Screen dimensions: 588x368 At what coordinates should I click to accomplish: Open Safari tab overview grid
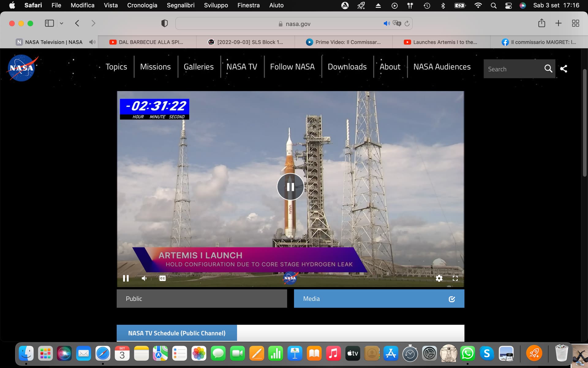[x=575, y=23]
